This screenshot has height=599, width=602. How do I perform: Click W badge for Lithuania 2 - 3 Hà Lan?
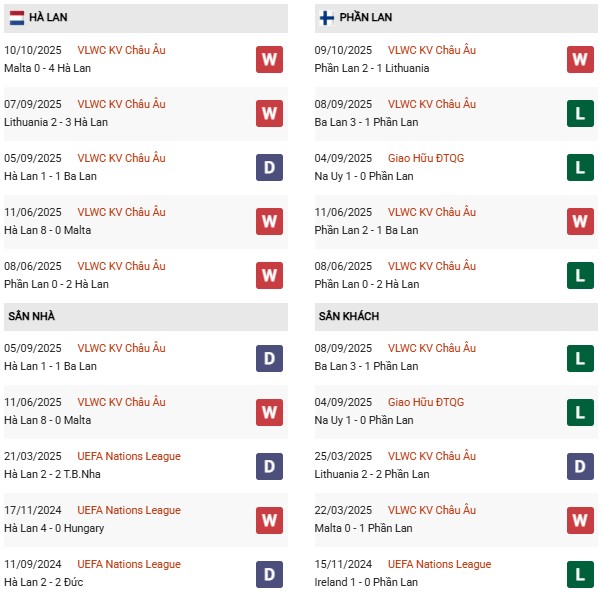(269, 113)
